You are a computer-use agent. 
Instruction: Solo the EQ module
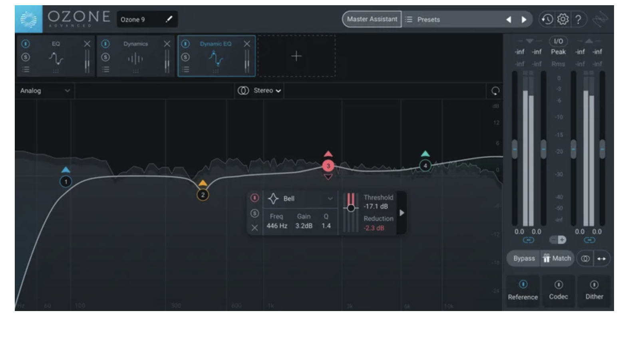click(x=26, y=57)
